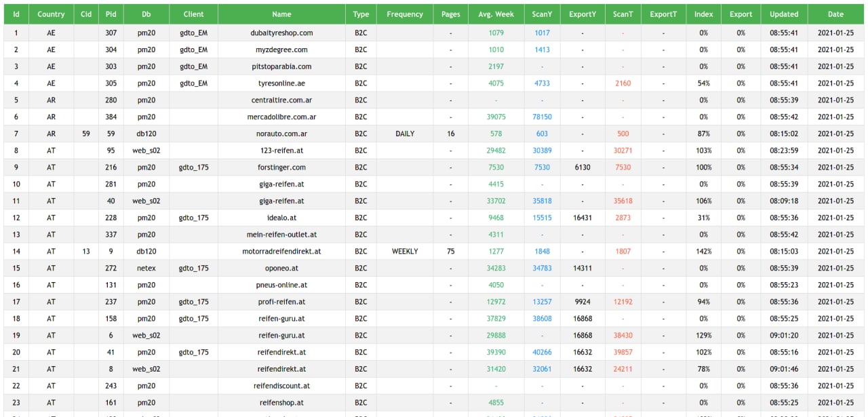This screenshot has height=417, width=868.
Task: Click the ScanT column header
Action: click(x=623, y=14)
